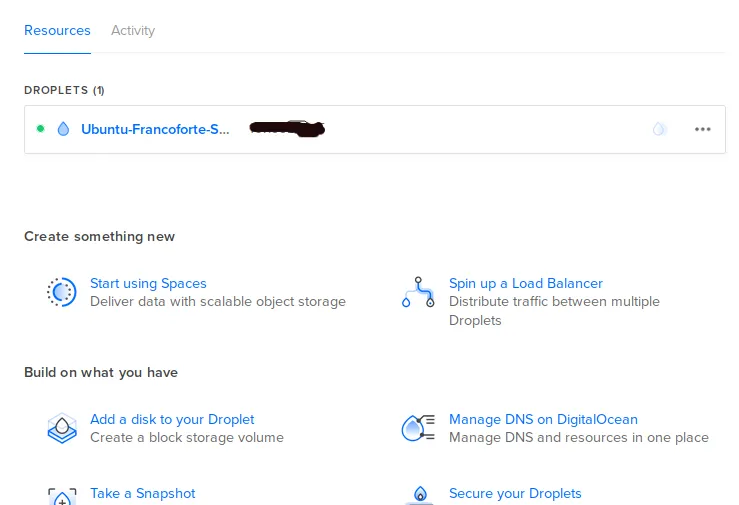The height and width of the screenshot is (505, 739).
Task: Switch to the Resources tab
Action: tap(57, 31)
